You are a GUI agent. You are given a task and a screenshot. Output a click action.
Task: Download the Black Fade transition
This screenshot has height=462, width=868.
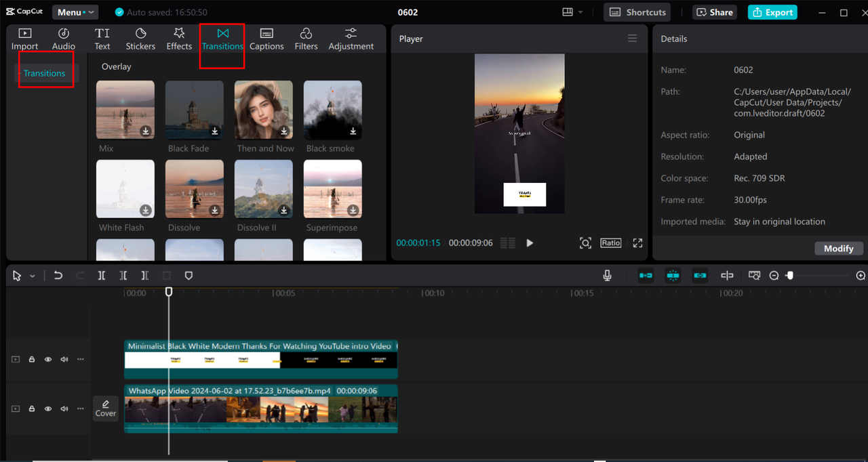[215, 131]
